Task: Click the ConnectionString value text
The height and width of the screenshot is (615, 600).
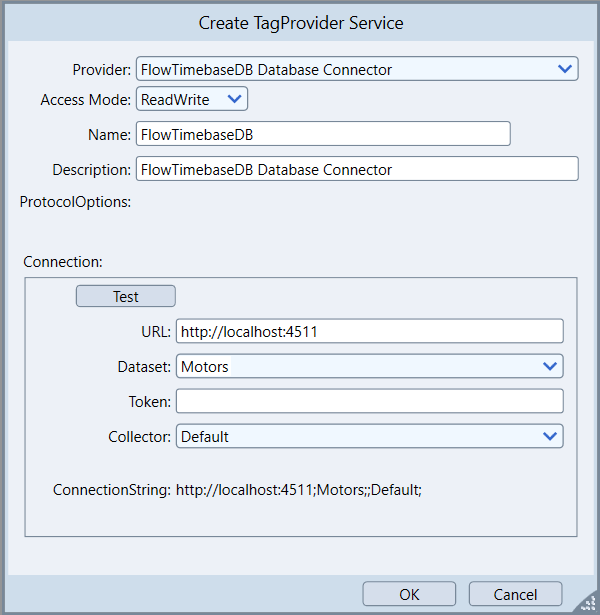Action: click(299, 490)
